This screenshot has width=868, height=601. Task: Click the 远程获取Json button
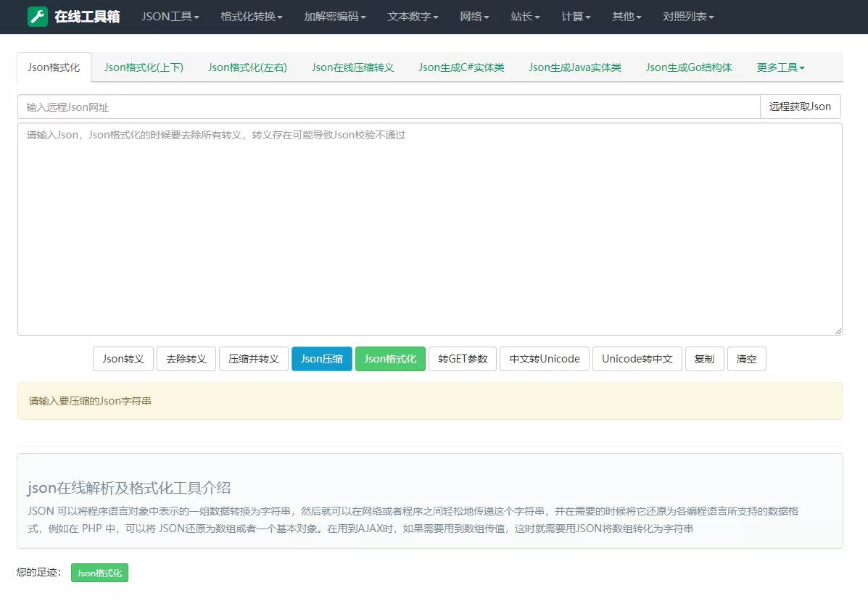pos(800,106)
